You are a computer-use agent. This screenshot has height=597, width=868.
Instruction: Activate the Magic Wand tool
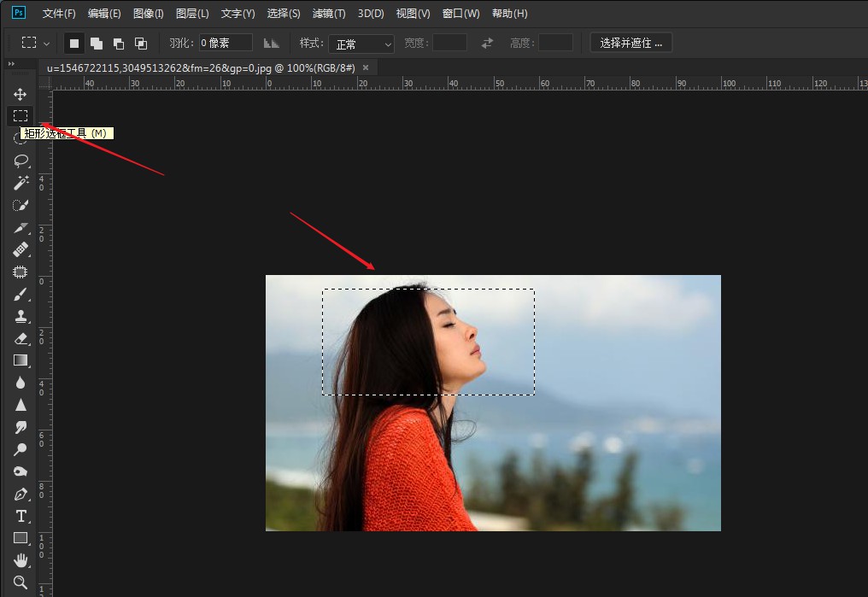pos(21,182)
